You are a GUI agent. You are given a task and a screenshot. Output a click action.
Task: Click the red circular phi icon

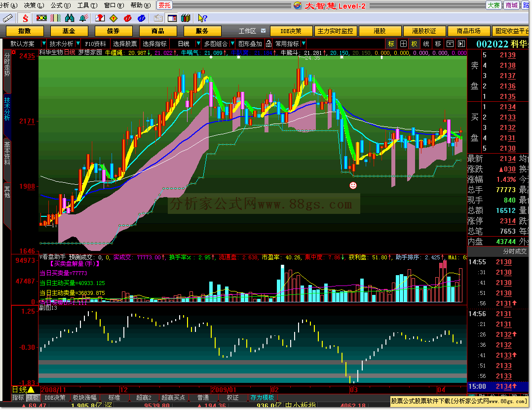127,18
